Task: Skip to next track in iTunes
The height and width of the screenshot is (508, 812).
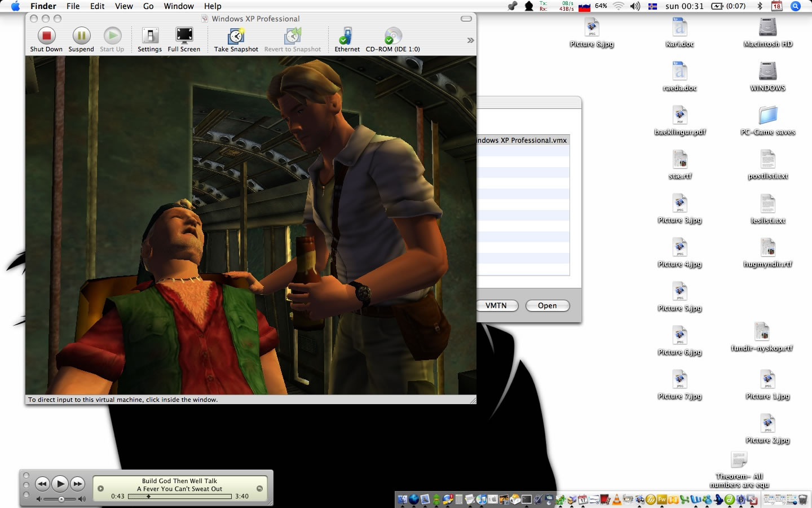Action: (x=78, y=484)
